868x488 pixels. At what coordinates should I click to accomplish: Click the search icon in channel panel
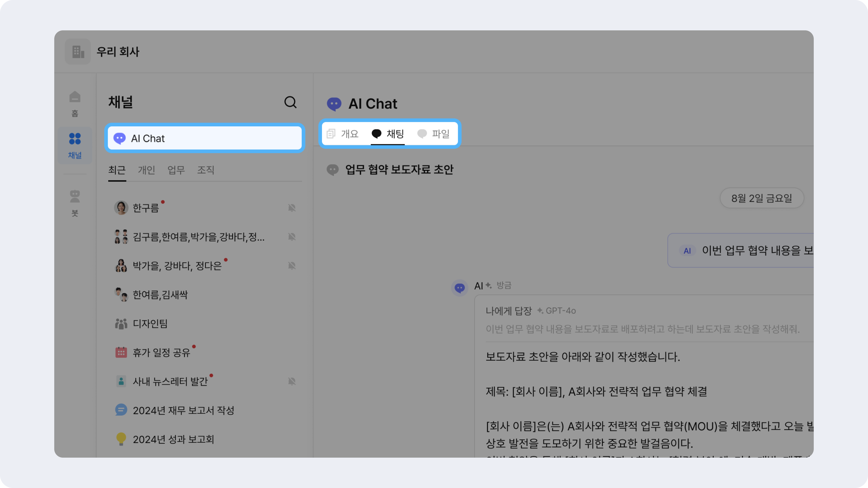(x=290, y=102)
